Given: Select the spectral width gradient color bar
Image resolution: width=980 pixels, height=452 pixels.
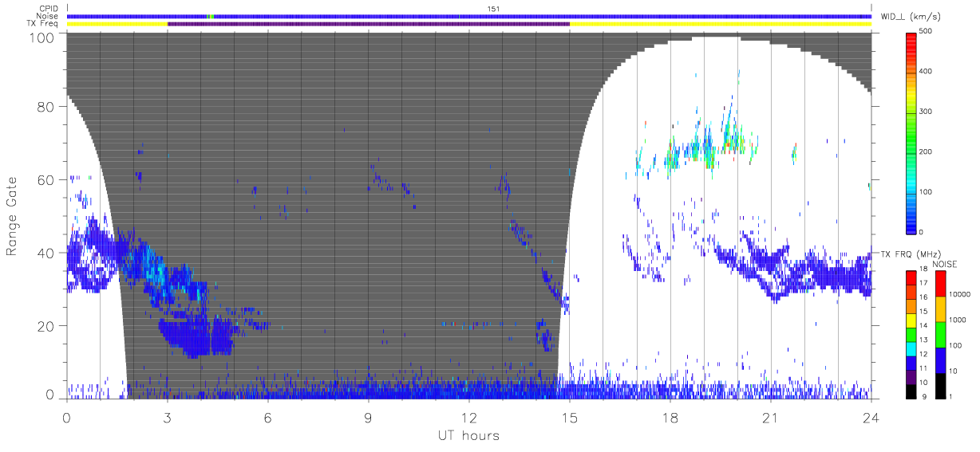Looking at the screenshot, I should coord(911,132).
